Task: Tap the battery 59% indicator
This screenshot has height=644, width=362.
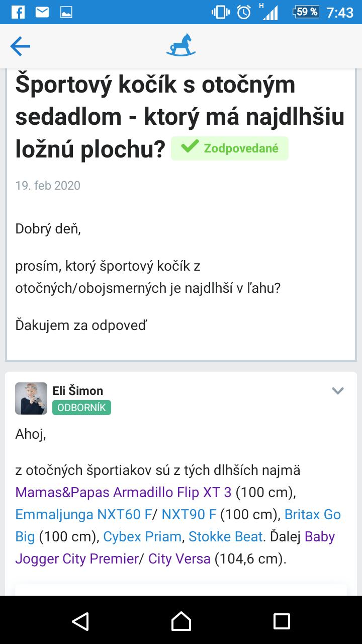Action: (306, 12)
